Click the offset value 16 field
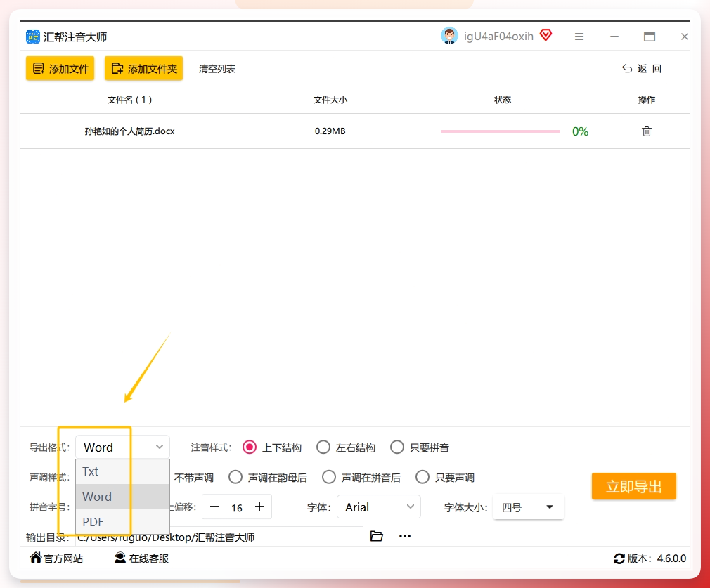Screen dimensions: 710x588 (x=237, y=507)
